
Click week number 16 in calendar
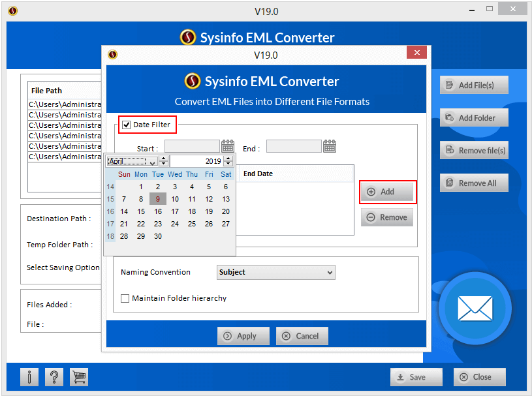pyautogui.click(x=110, y=211)
